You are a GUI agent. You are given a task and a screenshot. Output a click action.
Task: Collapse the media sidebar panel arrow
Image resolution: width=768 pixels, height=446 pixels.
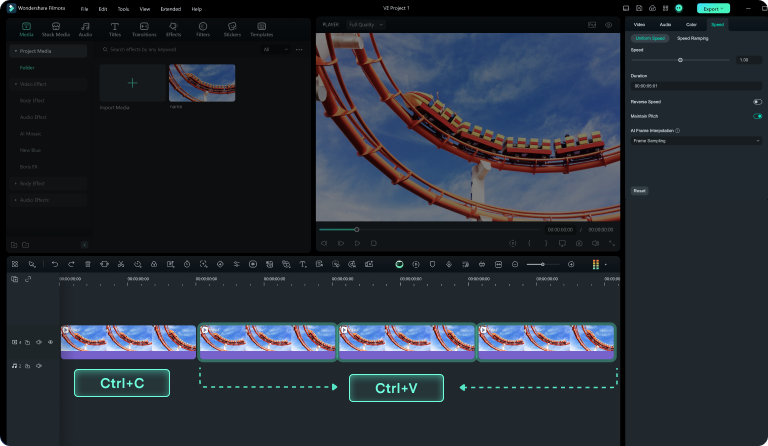[84, 245]
